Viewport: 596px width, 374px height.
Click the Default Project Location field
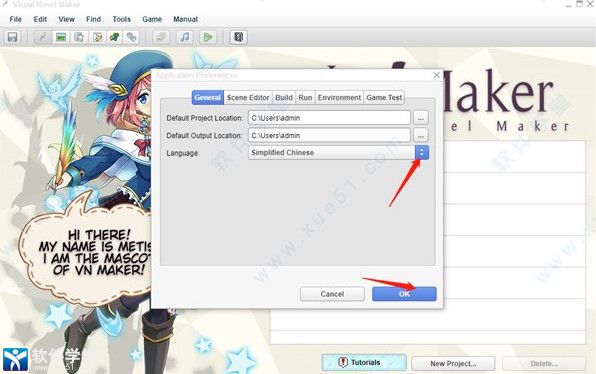pyautogui.click(x=330, y=118)
